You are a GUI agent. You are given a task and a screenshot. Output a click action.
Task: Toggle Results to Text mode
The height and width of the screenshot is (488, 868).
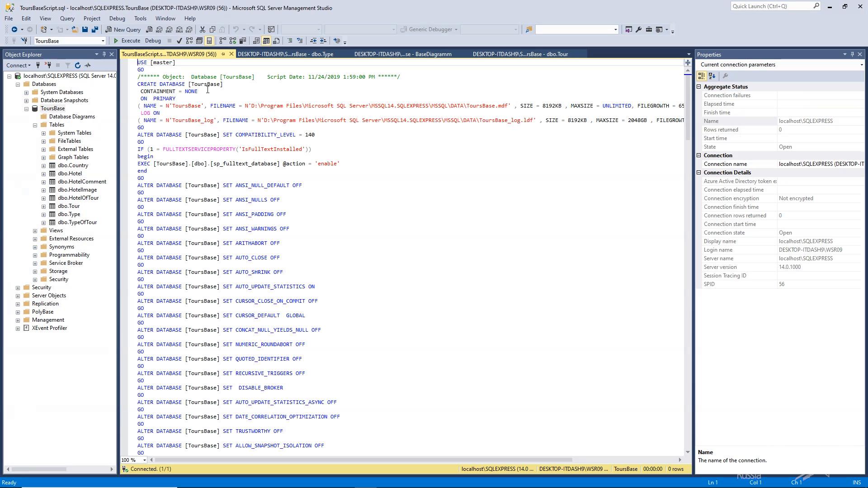click(x=256, y=41)
